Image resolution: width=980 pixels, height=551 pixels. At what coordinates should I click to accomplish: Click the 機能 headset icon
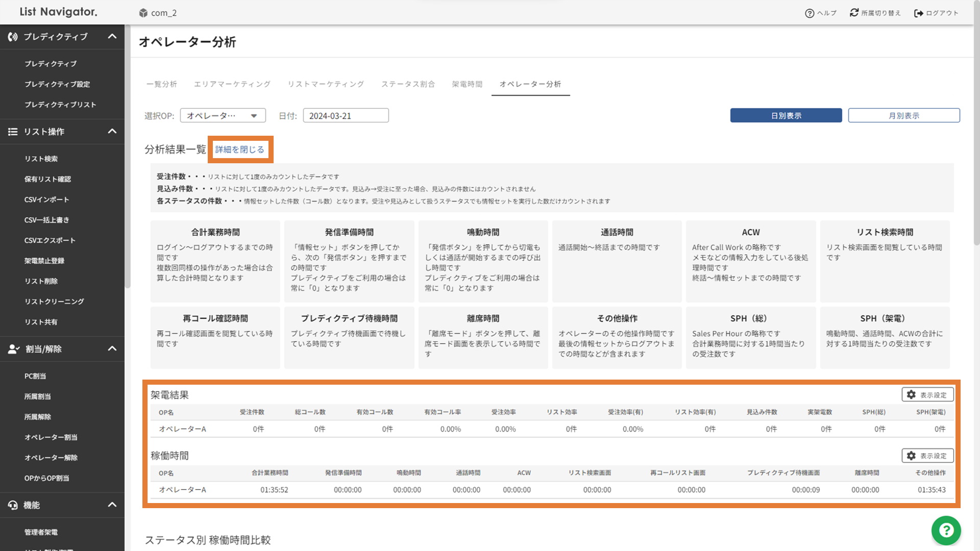[x=13, y=505]
